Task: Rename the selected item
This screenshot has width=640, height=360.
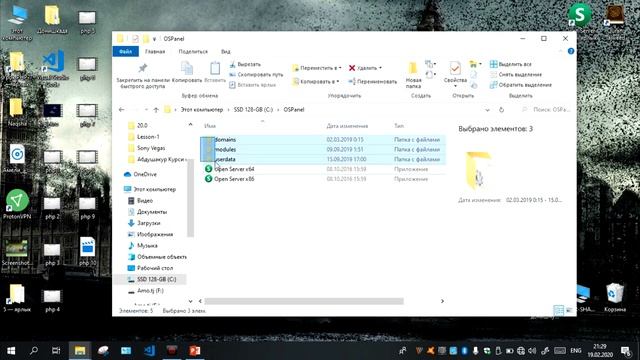Action: point(373,82)
